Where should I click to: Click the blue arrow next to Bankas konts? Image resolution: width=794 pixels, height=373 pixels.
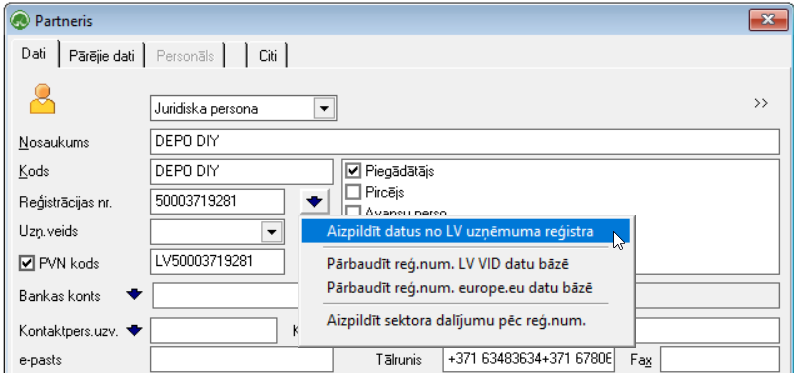[135, 295]
